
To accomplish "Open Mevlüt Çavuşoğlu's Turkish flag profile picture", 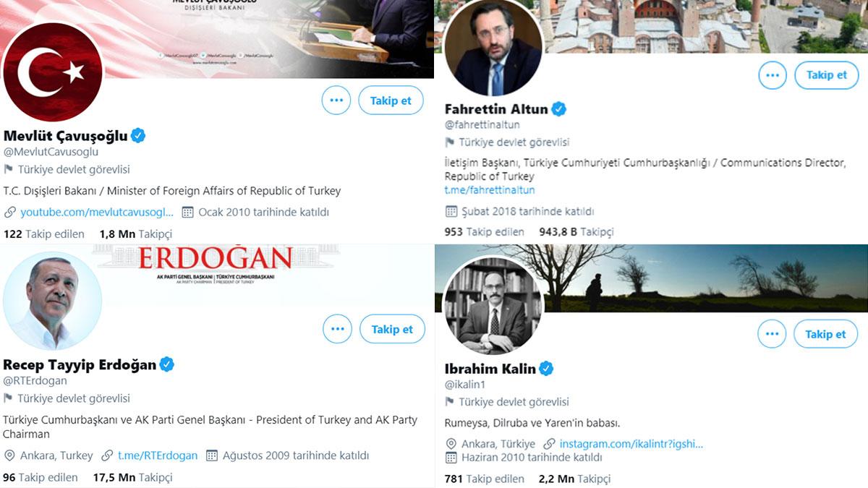I will coord(53,72).
